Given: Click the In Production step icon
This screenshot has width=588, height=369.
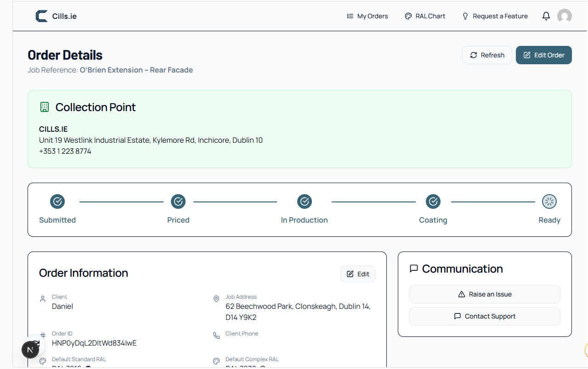Looking at the screenshot, I should coord(305,201).
